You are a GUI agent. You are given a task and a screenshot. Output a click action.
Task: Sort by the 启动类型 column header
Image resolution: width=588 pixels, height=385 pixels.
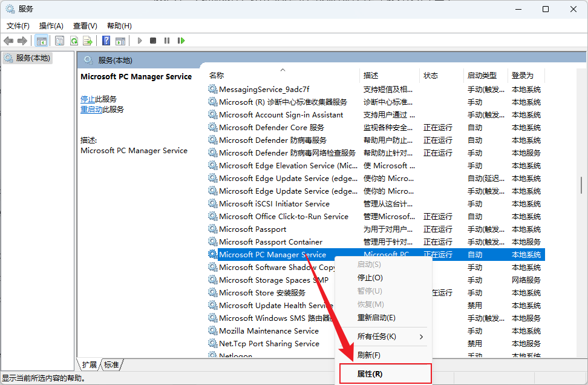pyautogui.click(x=482, y=76)
